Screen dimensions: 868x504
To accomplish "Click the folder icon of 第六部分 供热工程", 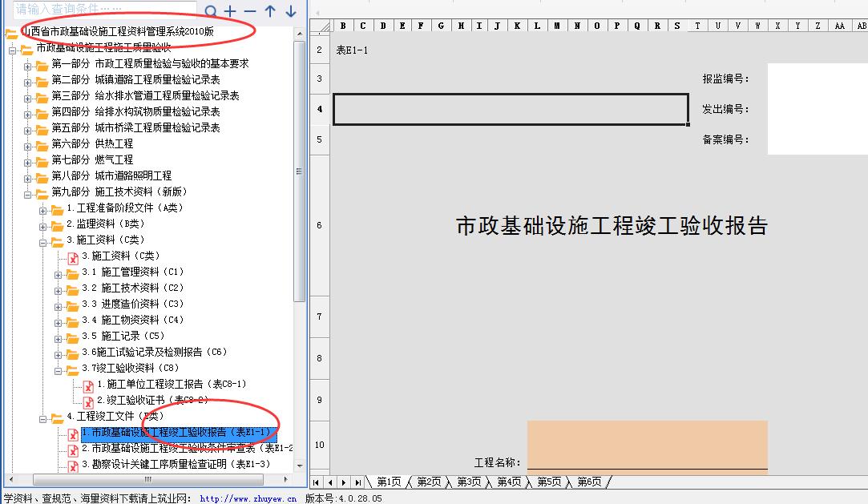I will [41, 143].
